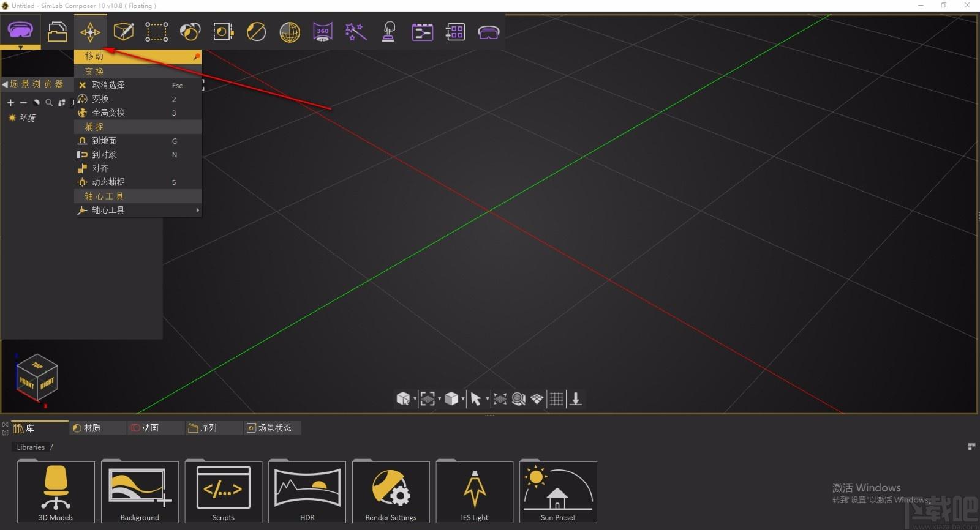This screenshot has width=980, height=530.
Task: Click the outlined VR goggles icon at toolbar end
Action: [488, 32]
